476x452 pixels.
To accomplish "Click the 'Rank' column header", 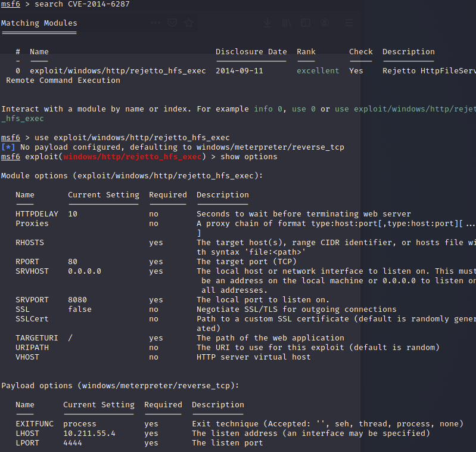I will coord(306,52).
